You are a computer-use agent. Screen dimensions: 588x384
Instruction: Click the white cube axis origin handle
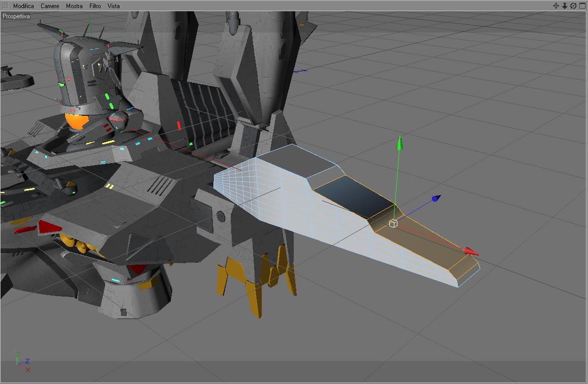point(393,223)
